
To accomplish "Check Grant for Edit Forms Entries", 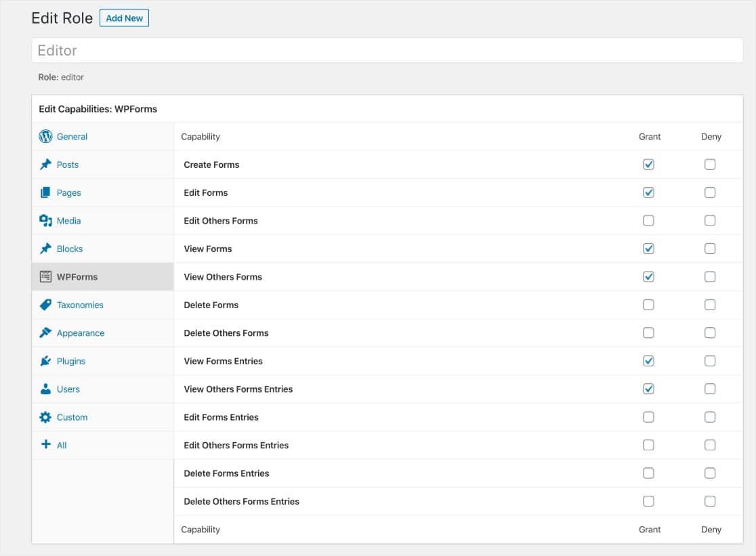I will [x=648, y=417].
